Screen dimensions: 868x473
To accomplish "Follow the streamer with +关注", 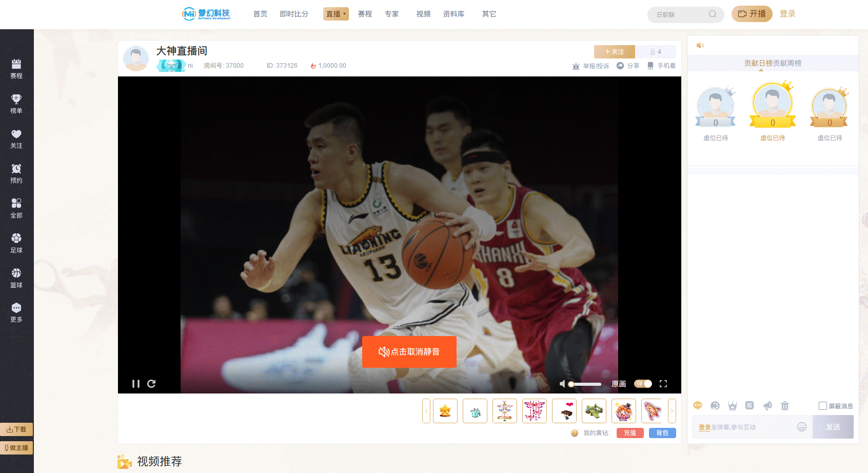I will [x=614, y=52].
